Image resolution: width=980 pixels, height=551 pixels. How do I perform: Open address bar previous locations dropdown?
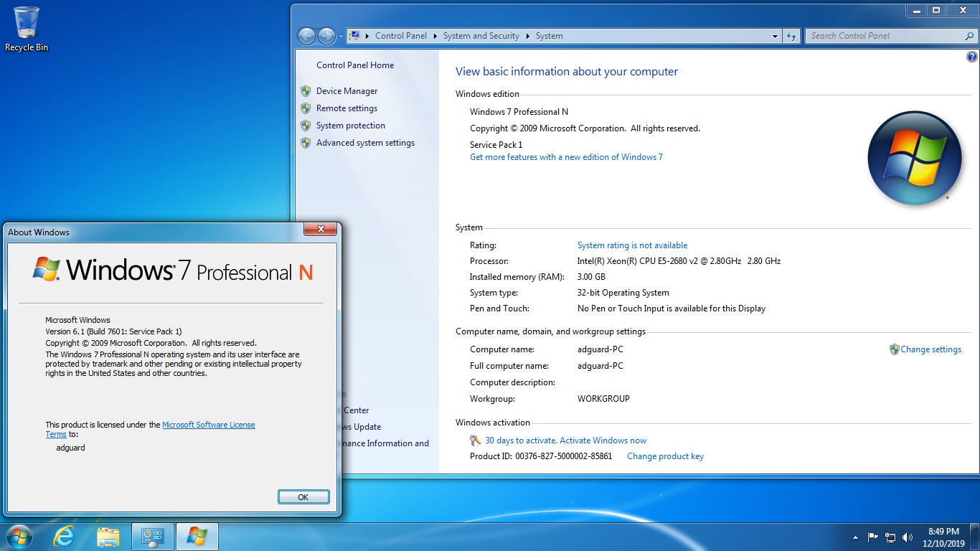click(x=775, y=36)
